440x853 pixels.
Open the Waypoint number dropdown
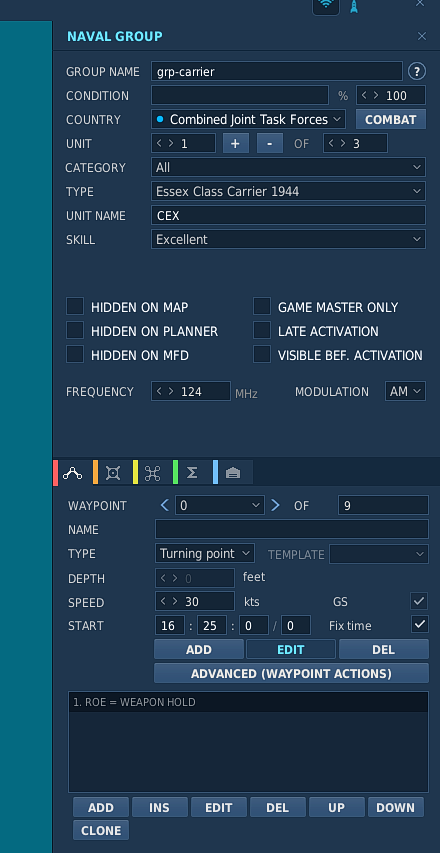pos(220,505)
